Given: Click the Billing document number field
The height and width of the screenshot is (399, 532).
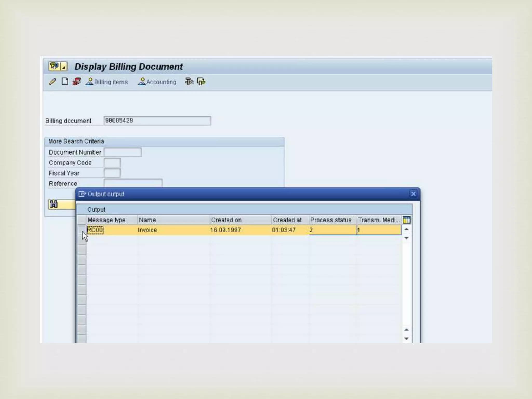Looking at the screenshot, I should [157, 121].
